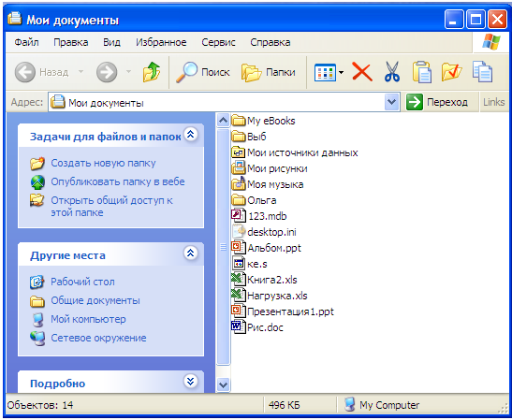The height and width of the screenshot is (420, 512).
Task: Toggle the Folders (Папки) pane button
Action: point(269,72)
